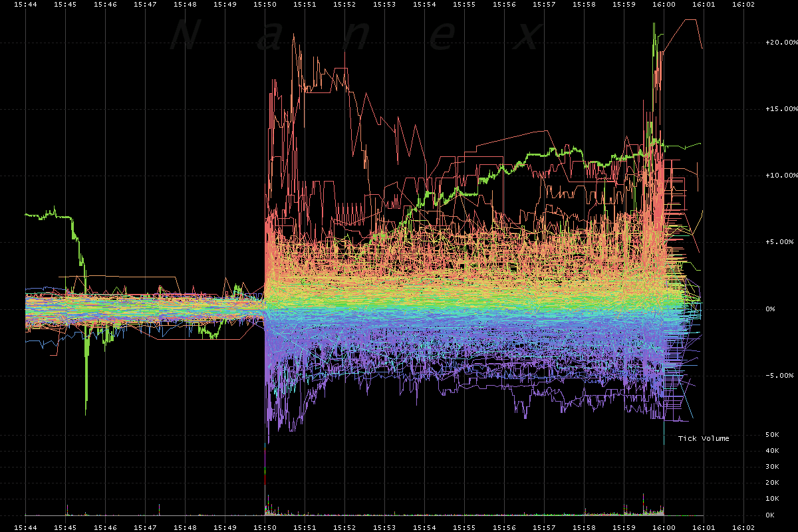Click the 15:53 label on top time axis
The image size is (798, 532).
click(x=384, y=4)
